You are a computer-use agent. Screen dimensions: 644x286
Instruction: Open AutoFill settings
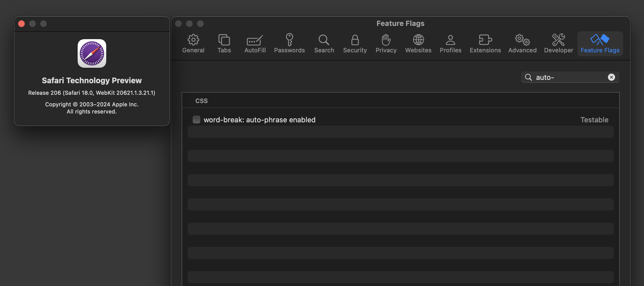pyautogui.click(x=255, y=44)
